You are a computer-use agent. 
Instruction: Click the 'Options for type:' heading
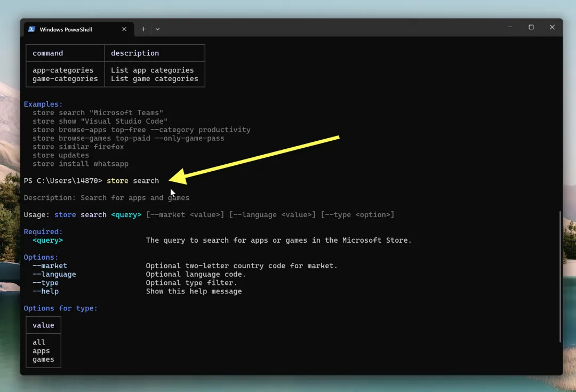[x=61, y=308]
